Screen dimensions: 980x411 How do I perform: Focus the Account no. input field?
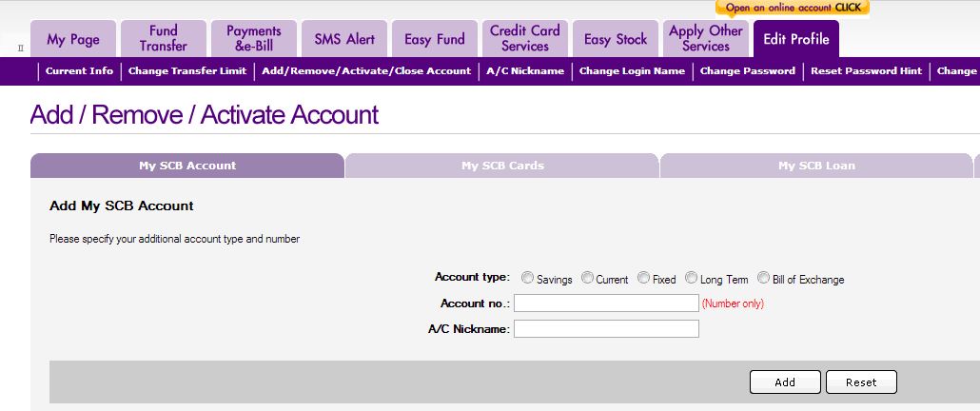click(x=606, y=303)
